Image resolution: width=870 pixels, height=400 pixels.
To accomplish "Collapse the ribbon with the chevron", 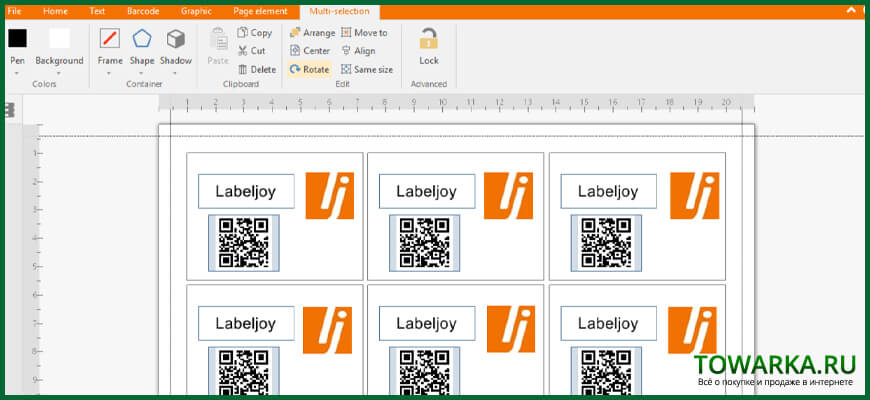I will coord(851,10).
